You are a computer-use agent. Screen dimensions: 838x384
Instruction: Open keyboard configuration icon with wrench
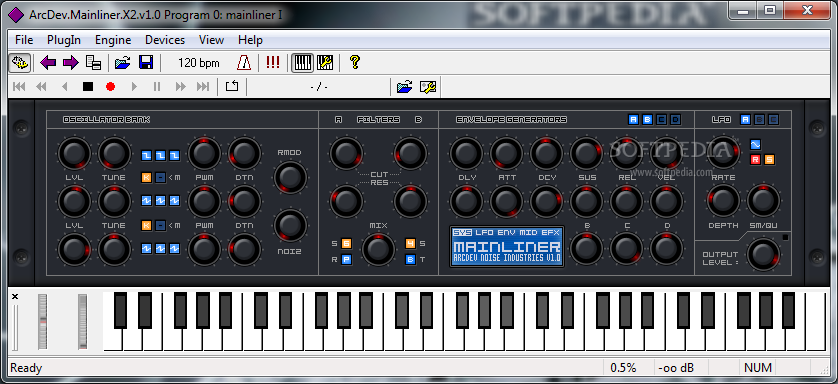[x=324, y=62]
